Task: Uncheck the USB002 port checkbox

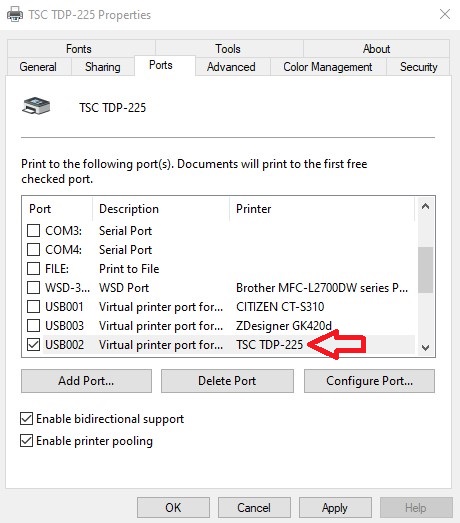Action: click(x=33, y=345)
